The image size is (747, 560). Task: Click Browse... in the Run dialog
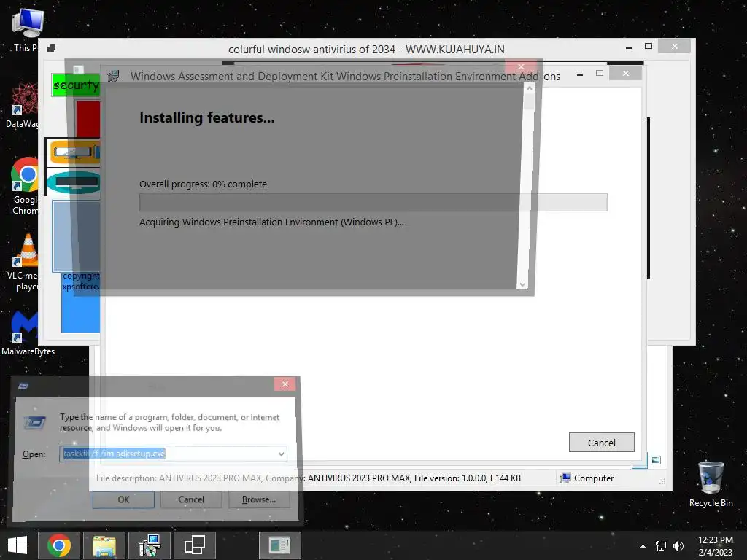pos(259,499)
